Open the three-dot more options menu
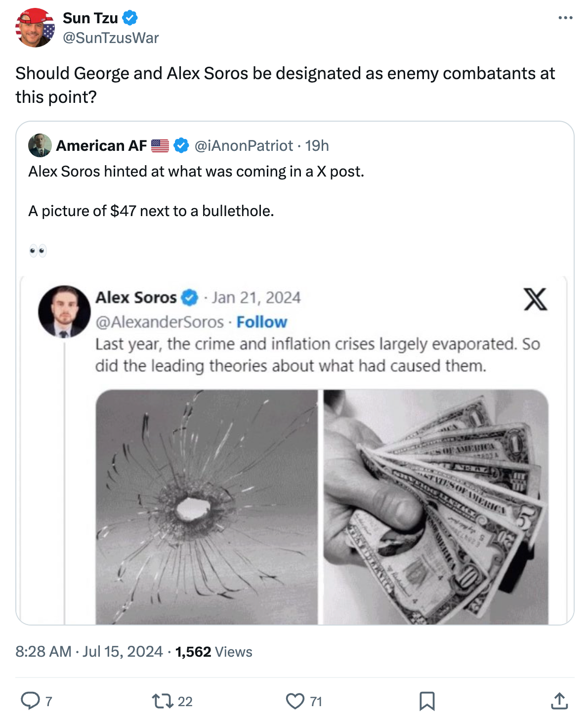This screenshot has height=721, width=588. pyautogui.click(x=565, y=18)
